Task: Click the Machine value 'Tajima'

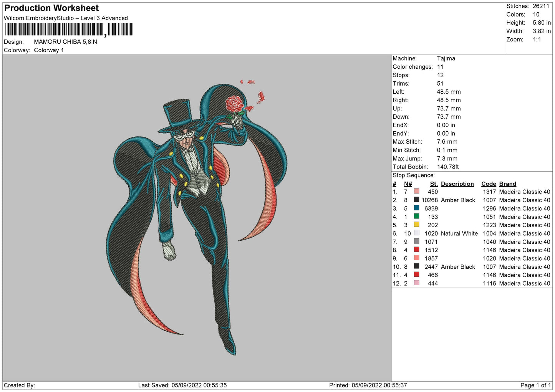Action: 446,58
